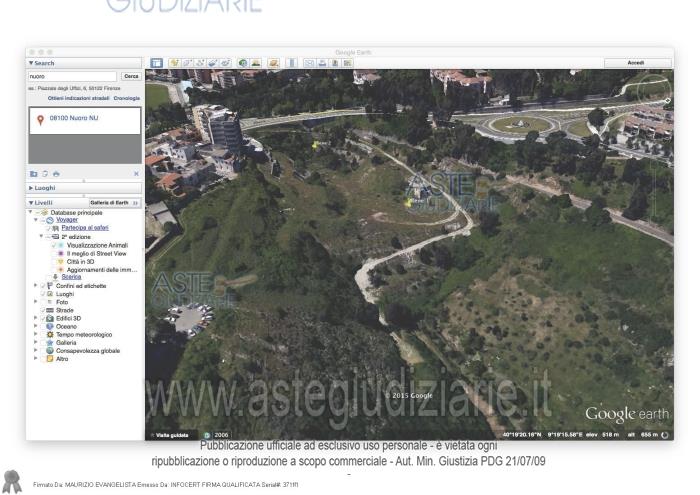Toggle the Strade layer checkbox

[44, 310]
